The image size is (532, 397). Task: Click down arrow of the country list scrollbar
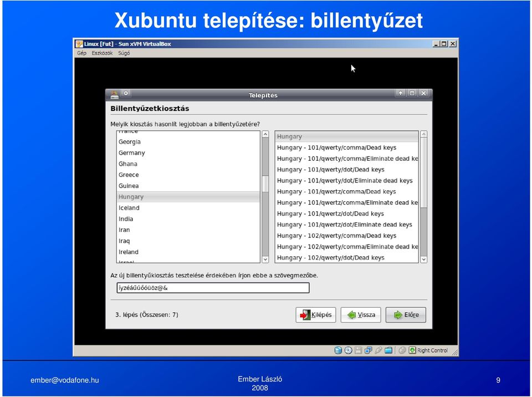coord(265,259)
